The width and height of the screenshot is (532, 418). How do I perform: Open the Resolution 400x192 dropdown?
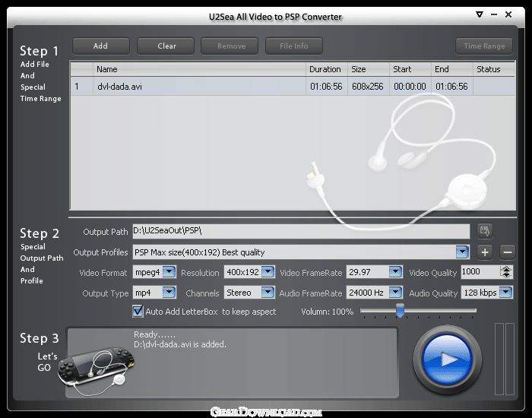[x=268, y=272]
